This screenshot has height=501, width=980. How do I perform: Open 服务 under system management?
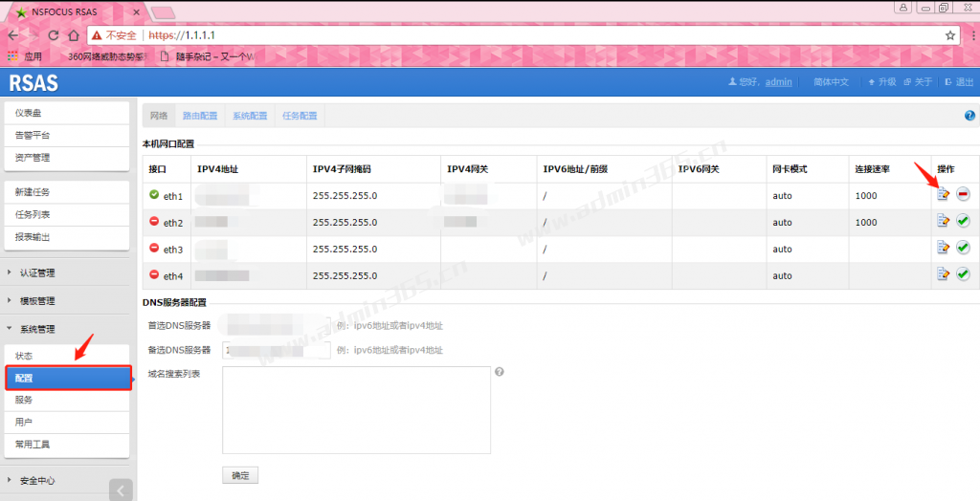(66, 400)
